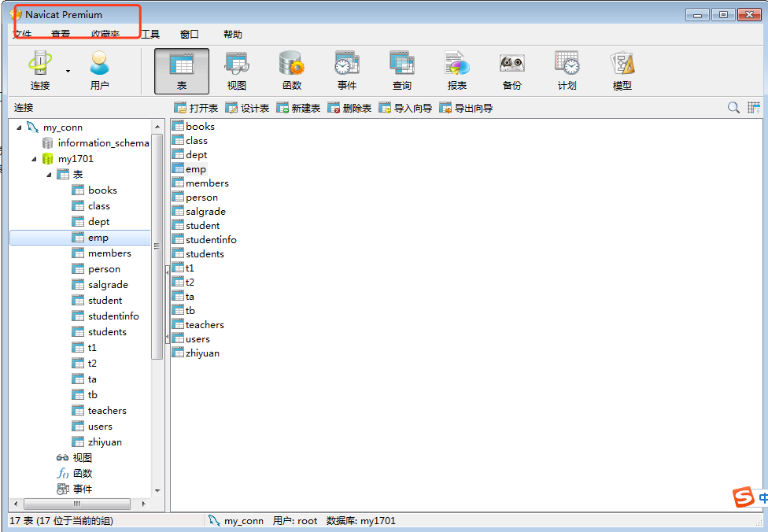Click the 连接 (Connection) toolbar icon
The width and height of the screenshot is (768, 532).
(39, 71)
